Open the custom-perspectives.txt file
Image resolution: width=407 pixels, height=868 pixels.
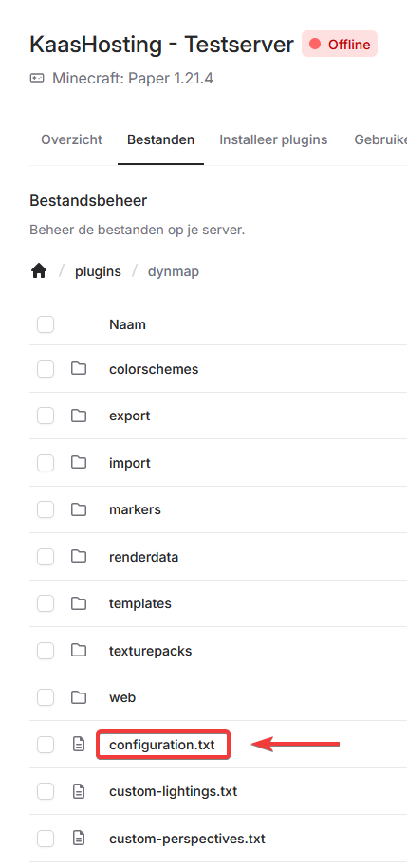(x=187, y=839)
